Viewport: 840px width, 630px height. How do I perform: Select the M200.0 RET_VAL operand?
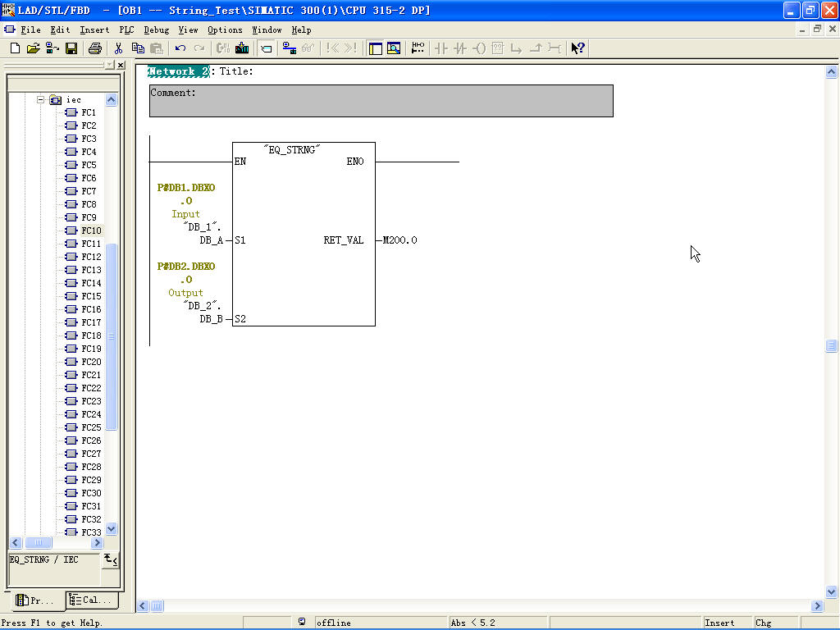click(x=399, y=240)
